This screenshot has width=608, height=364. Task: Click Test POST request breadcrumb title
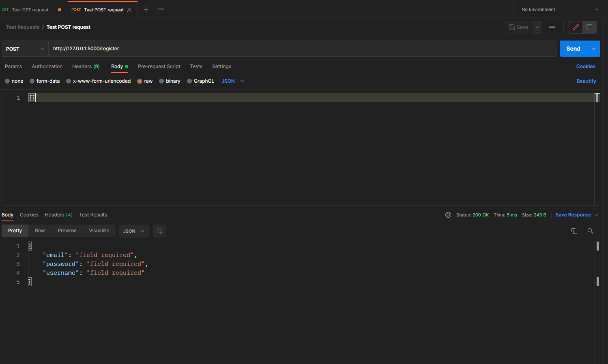click(69, 27)
